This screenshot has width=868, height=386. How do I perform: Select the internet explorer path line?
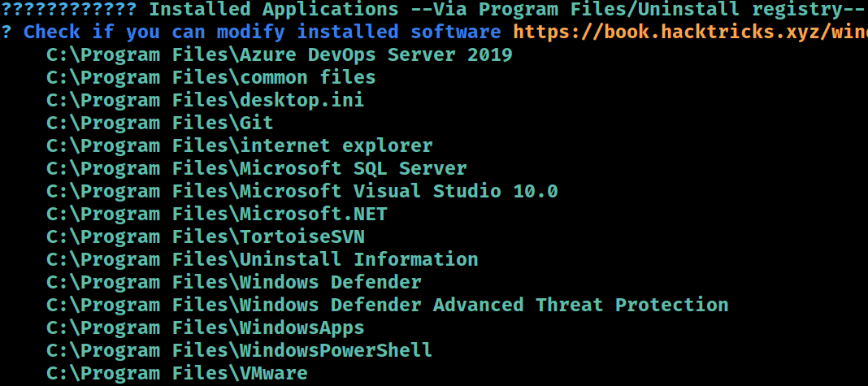240,146
